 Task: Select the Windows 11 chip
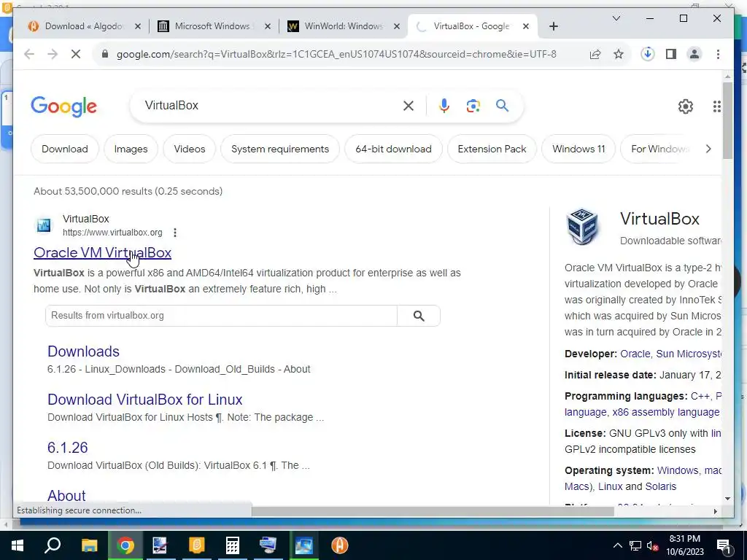pyautogui.click(x=578, y=149)
